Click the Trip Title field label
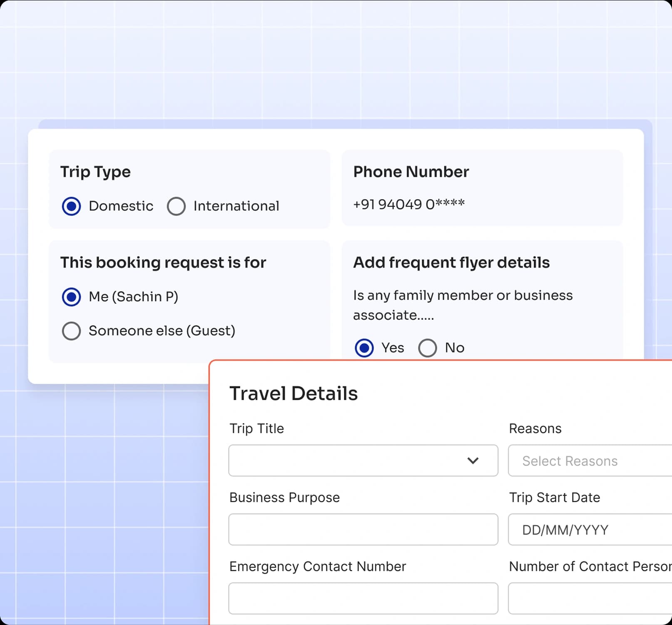Screen dimensions: 672x625 tap(256, 428)
